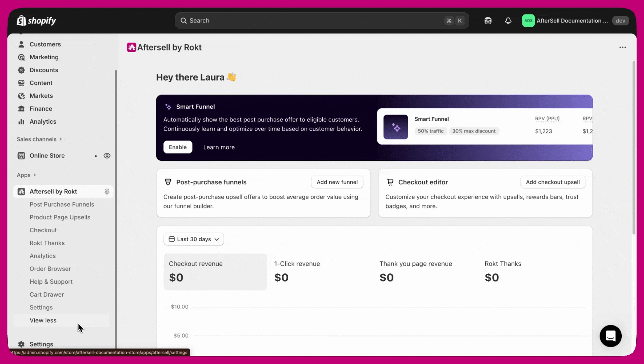Click the Hey there Laura heading
Viewport: 644px width, 364px height.
[196, 77]
